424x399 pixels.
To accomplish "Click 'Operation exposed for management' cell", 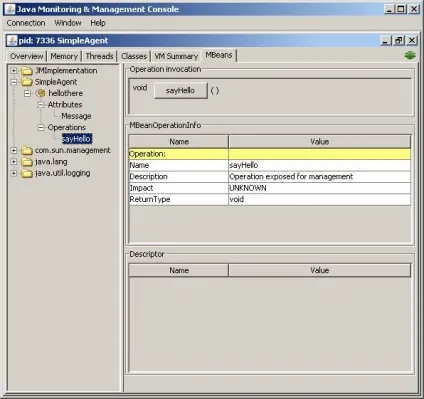I will point(320,177).
